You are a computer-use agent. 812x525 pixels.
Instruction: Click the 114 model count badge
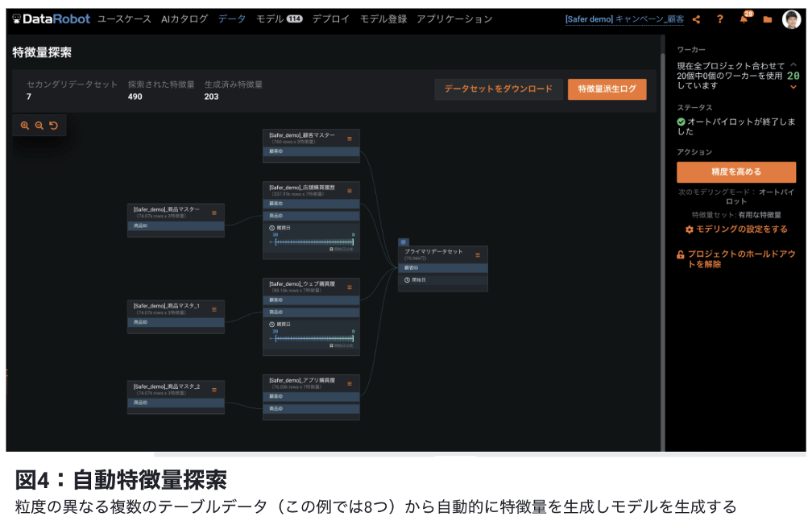coord(295,19)
